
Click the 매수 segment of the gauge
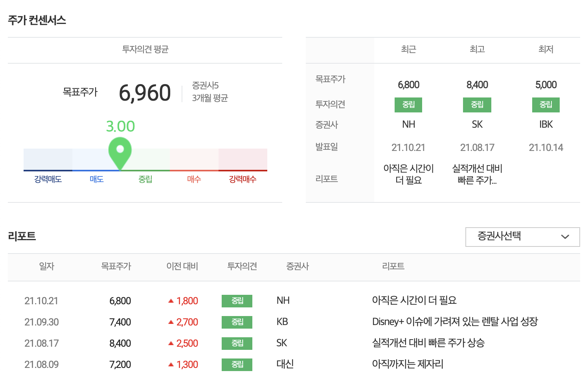[194, 160]
